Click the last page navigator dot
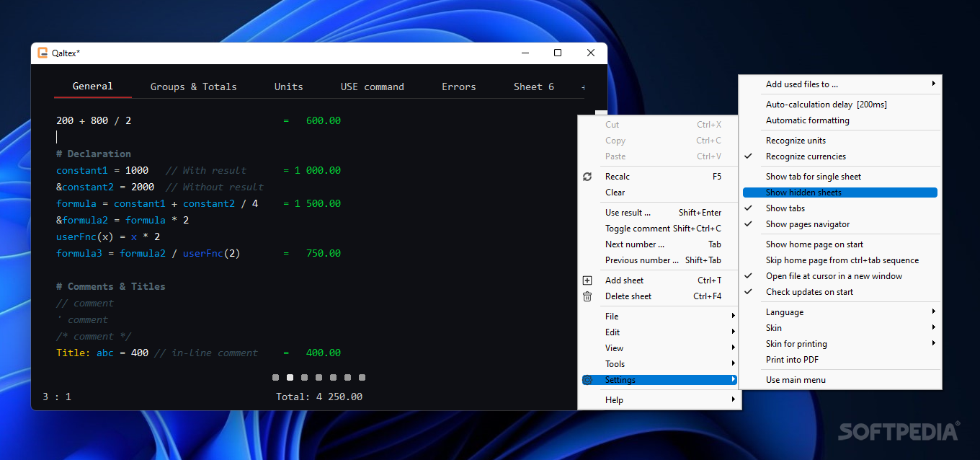This screenshot has width=980, height=460. click(362, 377)
